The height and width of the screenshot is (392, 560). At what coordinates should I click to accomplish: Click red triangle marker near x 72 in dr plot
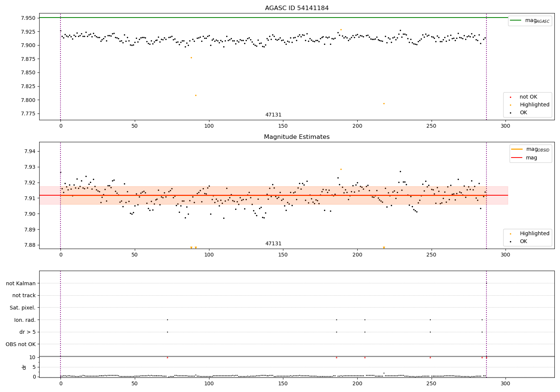click(x=167, y=357)
